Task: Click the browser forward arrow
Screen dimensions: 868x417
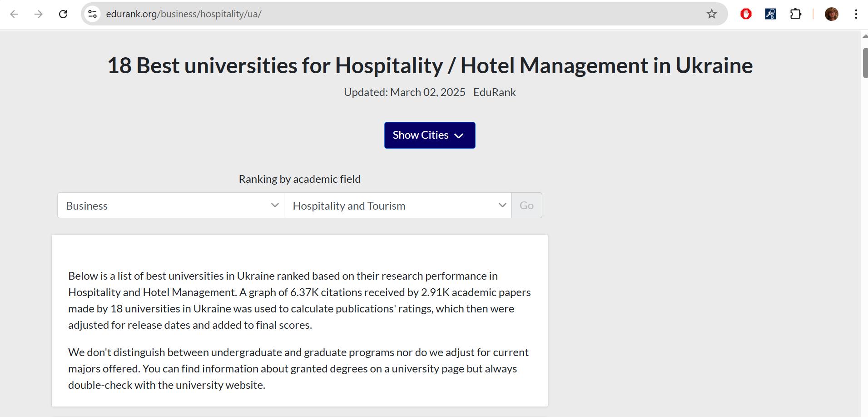Action: coord(39,14)
